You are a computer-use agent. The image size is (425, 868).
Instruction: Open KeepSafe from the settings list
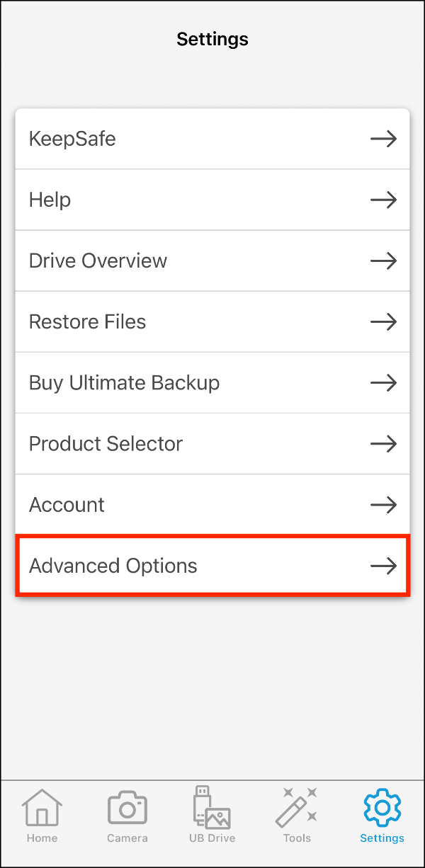pos(212,139)
